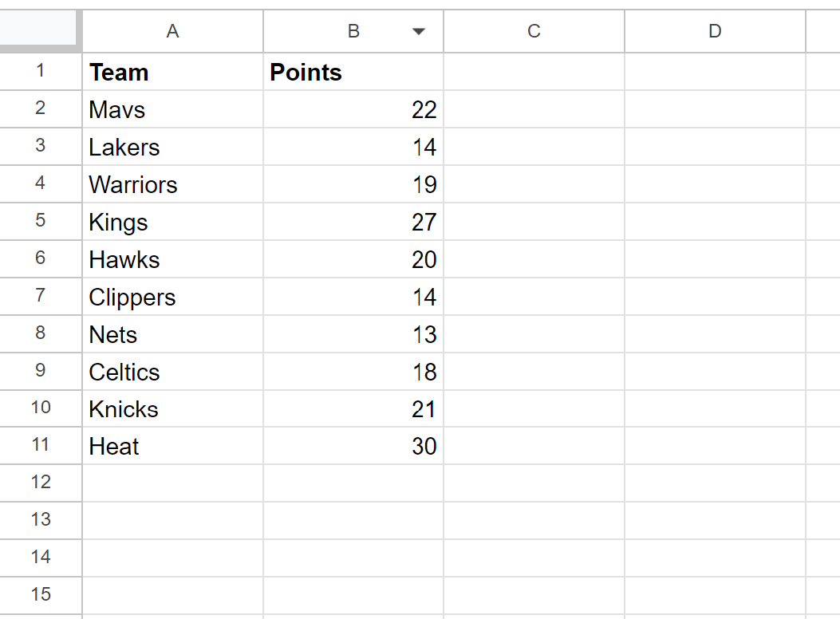
Task: Select the Clippers cell
Action: tap(172, 297)
